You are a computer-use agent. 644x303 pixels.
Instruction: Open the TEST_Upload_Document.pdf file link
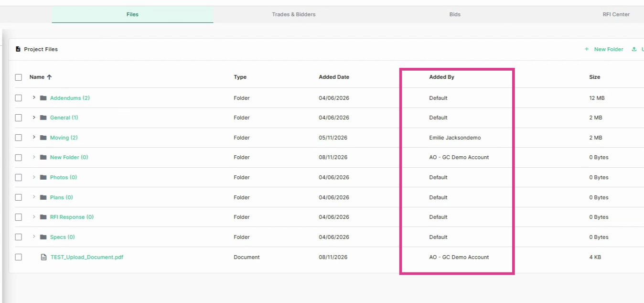pos(87,257)
